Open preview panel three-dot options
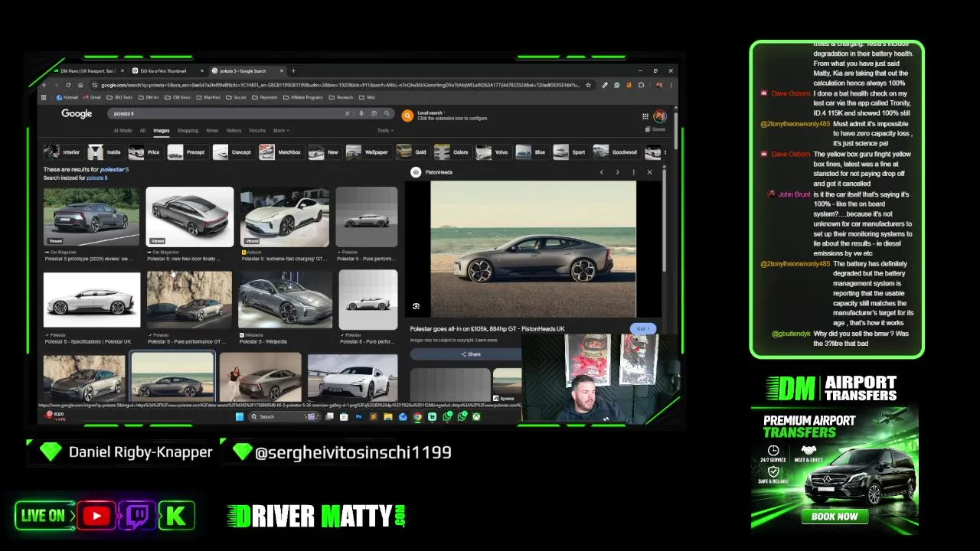Image resolution: width=980 pixels, height=551 pixels. [633, 172]
